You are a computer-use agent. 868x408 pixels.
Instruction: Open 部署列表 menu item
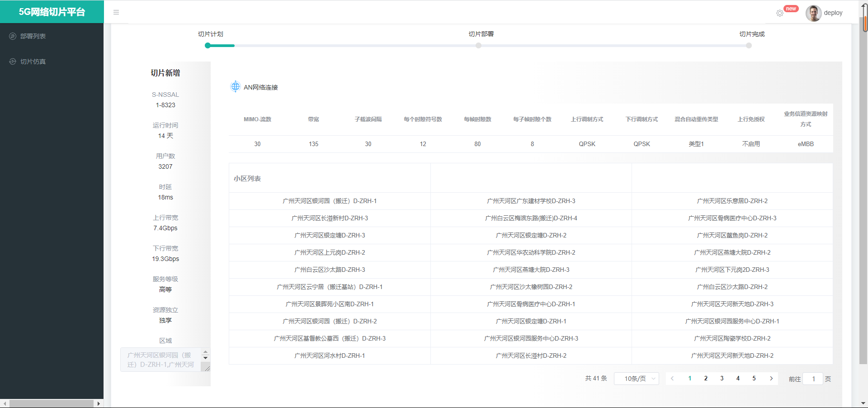pyautogui.click(x=52, y=36)
